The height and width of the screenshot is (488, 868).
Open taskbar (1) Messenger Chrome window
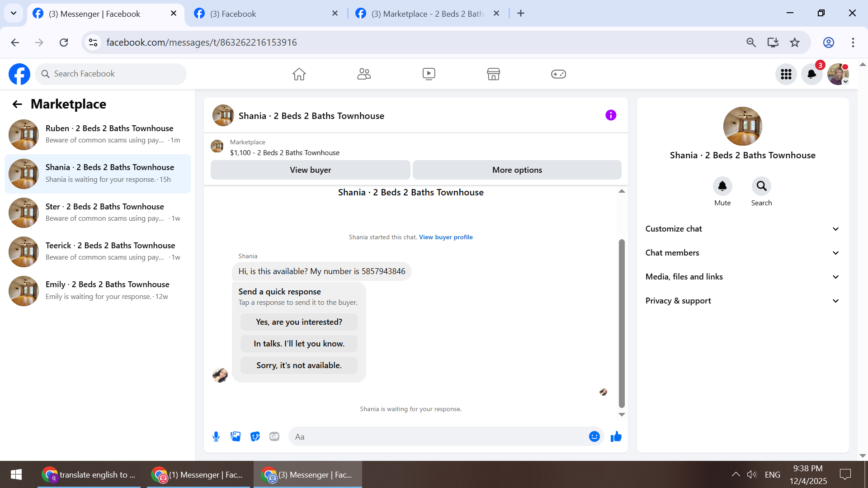(198, 474)
